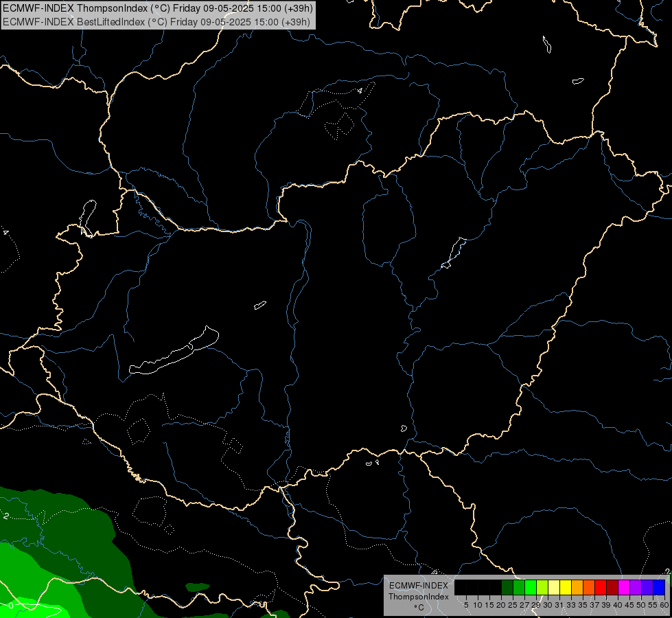Click the BestLiftedIndex title line
672x618 pixels.
click(157, 22)
